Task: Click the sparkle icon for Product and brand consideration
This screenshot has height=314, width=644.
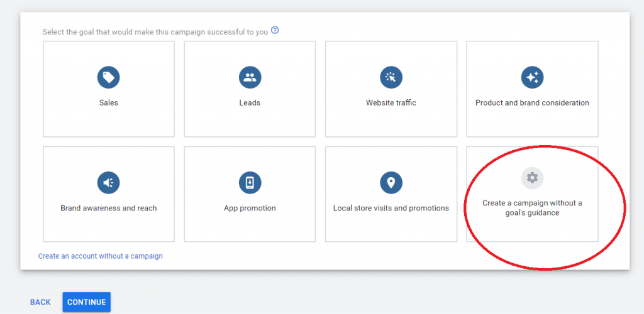Action: 532,78
